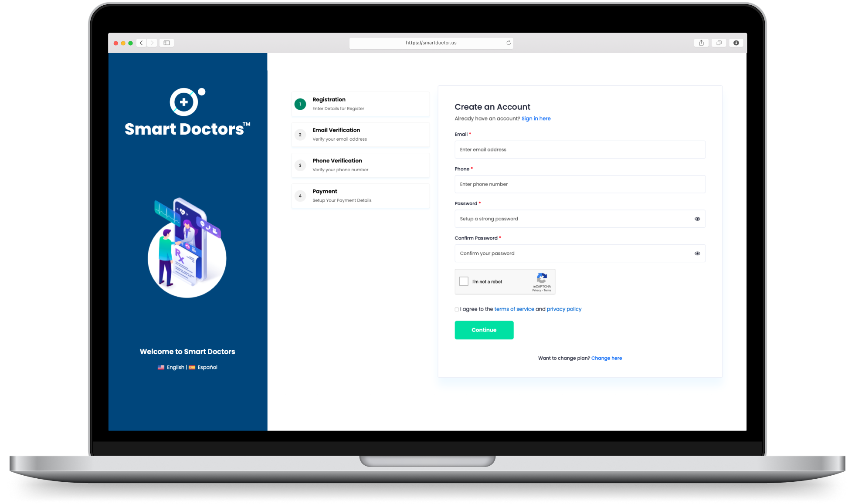This screenshot has width=855, height=504.
Task: Toggle password visibility eye icon
Action: point(698,219)
